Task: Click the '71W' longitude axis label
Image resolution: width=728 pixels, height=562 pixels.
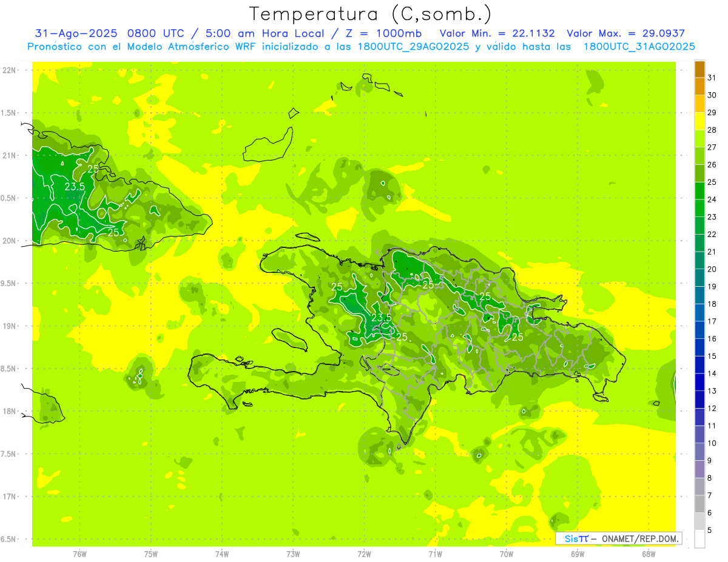Action: (435, 554)
